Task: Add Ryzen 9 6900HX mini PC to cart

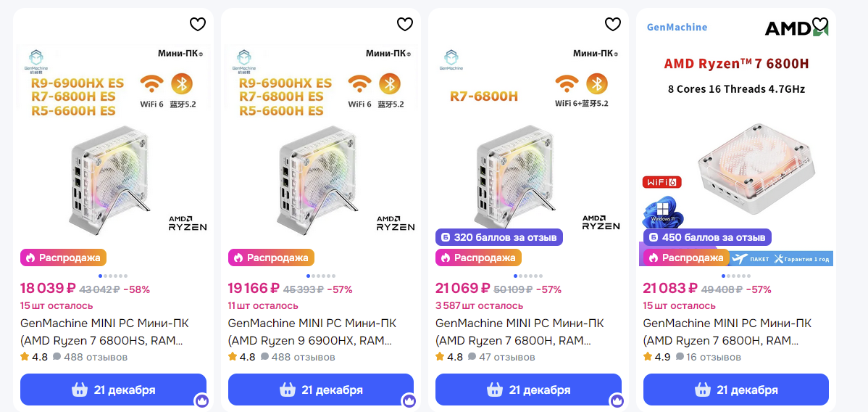Action: coord(320,390)
